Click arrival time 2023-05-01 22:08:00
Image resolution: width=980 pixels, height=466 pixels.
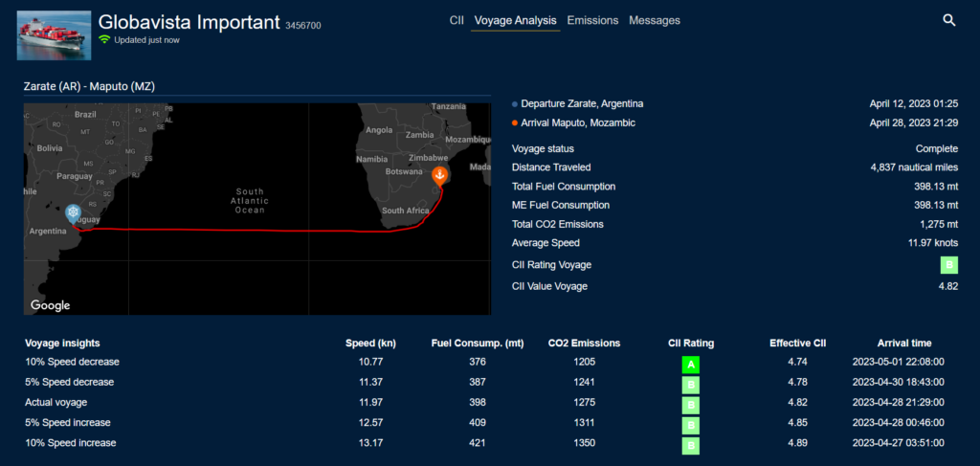point(898,362)
